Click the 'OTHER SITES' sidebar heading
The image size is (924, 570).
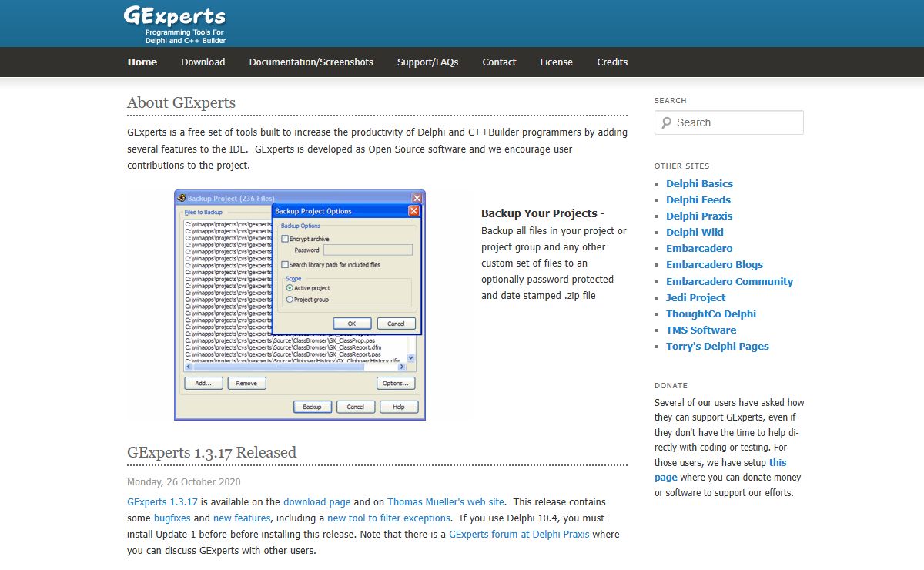[682, 166]
